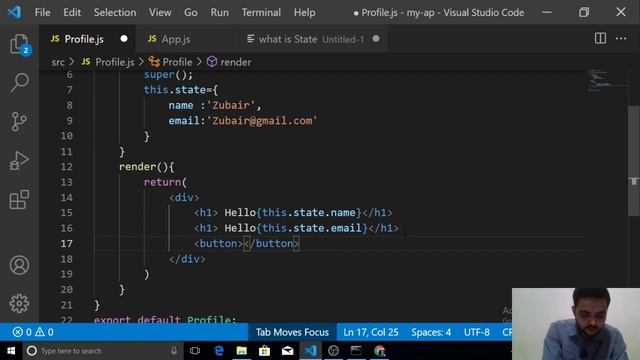Open the Manage gear icon

pos(19,303)
